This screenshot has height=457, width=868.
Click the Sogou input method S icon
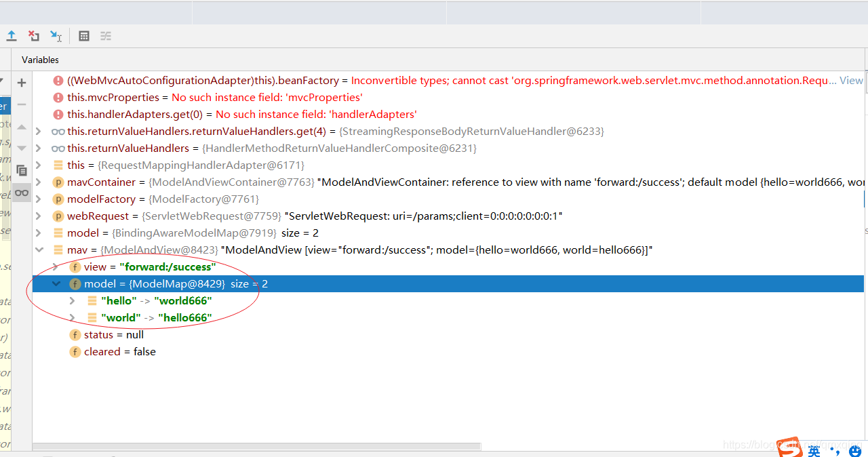coord(789,448)
